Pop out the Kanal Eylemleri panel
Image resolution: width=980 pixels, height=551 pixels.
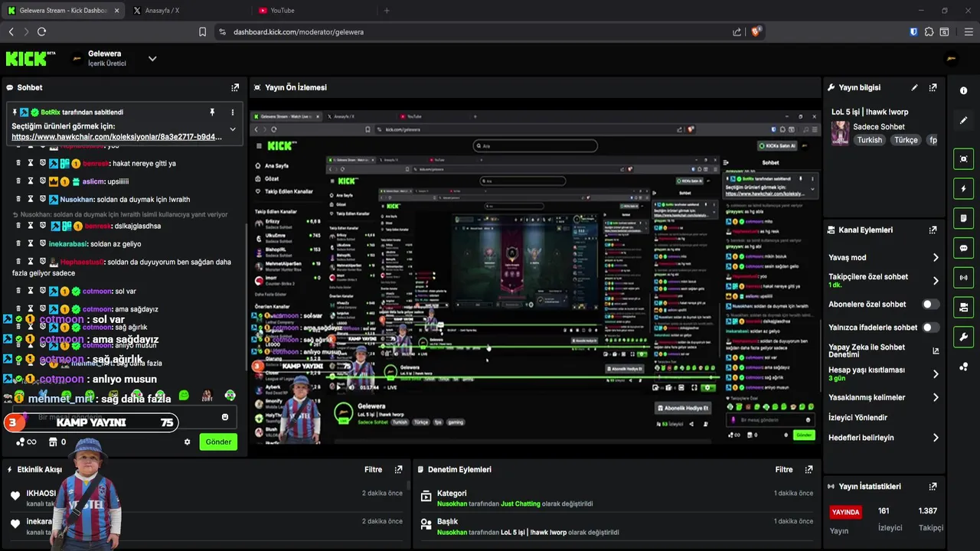933,230
